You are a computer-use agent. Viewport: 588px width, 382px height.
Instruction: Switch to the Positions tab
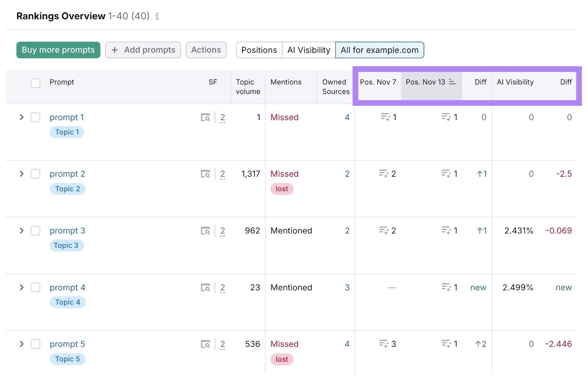(x=259, y=50)
